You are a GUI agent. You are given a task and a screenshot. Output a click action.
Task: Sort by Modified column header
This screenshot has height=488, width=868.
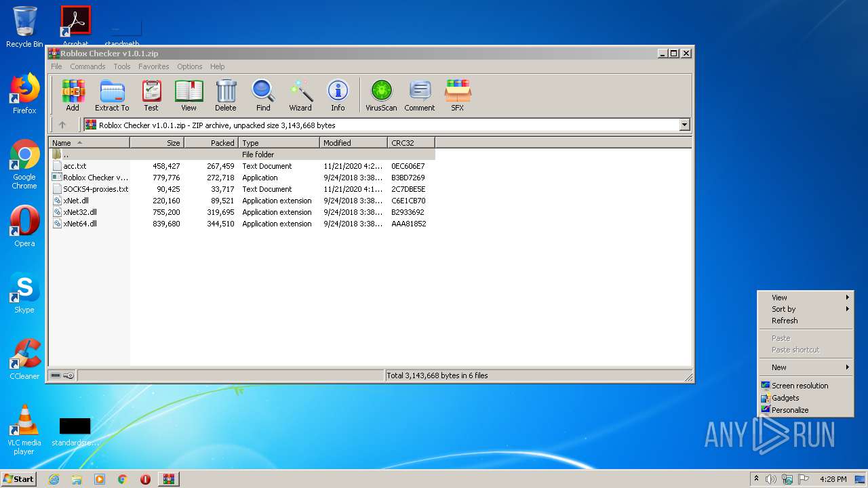353,143
